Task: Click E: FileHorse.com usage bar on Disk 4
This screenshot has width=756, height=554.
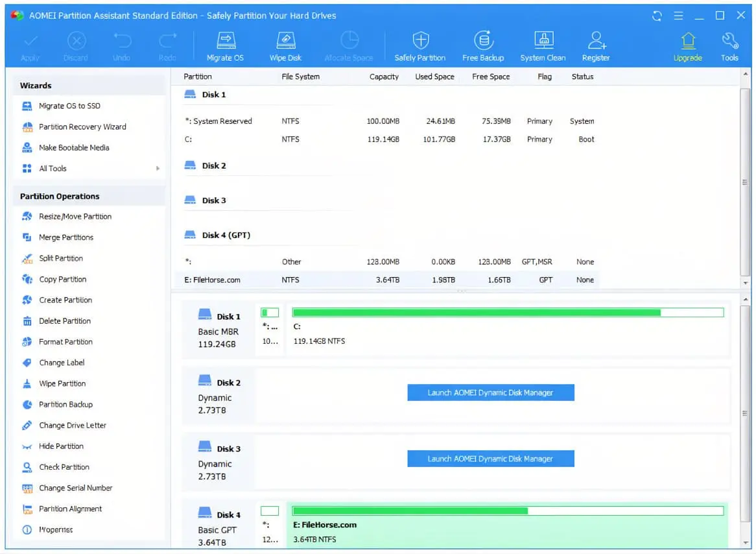Action: [x=508, y=511]
